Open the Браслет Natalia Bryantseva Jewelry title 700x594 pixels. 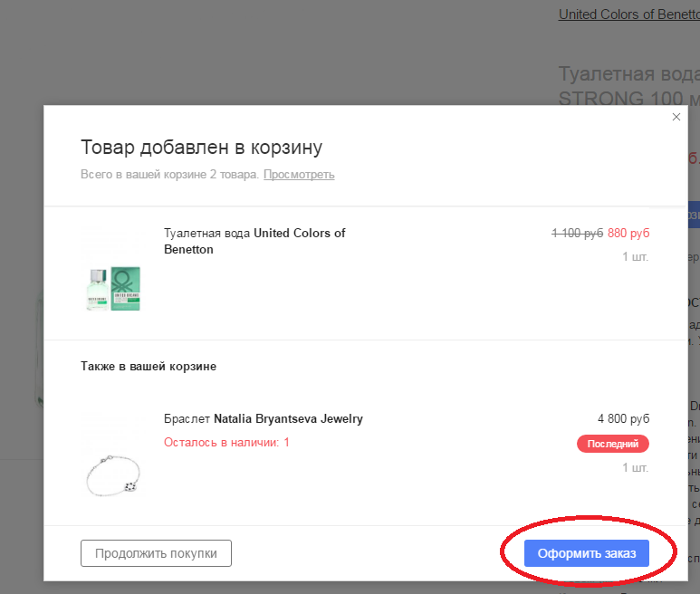tap(264, 418)
